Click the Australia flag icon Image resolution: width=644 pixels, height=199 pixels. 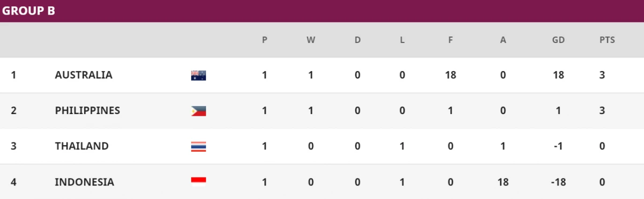(199, 75)
